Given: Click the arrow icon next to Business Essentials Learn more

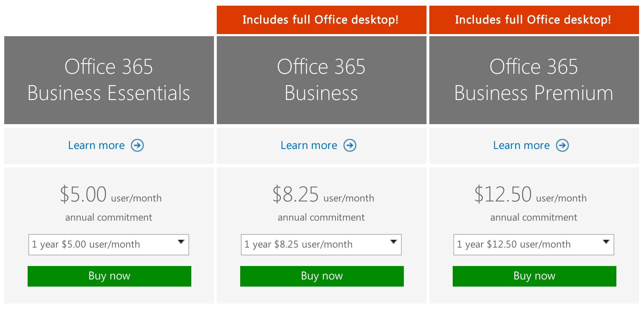Looking at the screenshot, I should coord(138,145).
